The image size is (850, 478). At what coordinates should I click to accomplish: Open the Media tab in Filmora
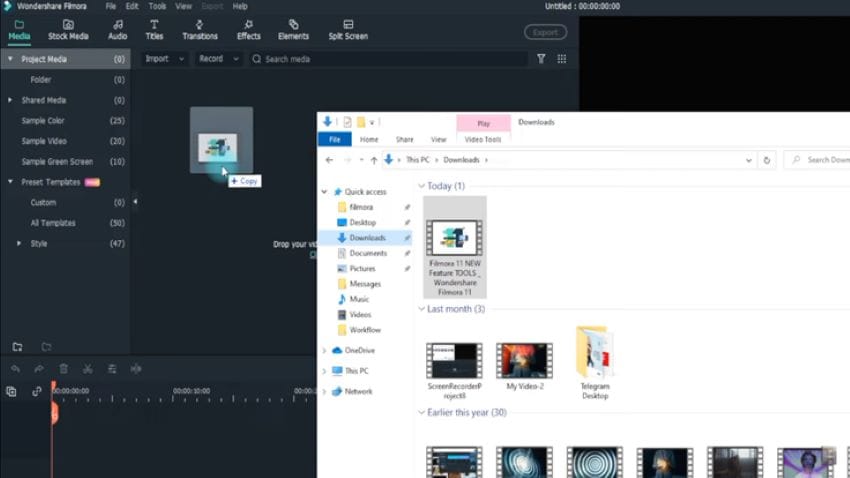(x=19, y=30)
